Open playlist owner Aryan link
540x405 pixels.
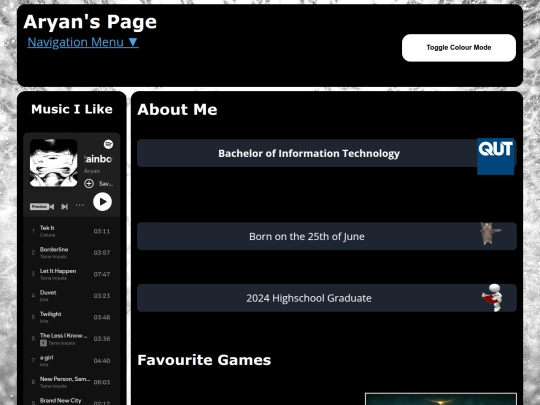(x=92, y=171)
